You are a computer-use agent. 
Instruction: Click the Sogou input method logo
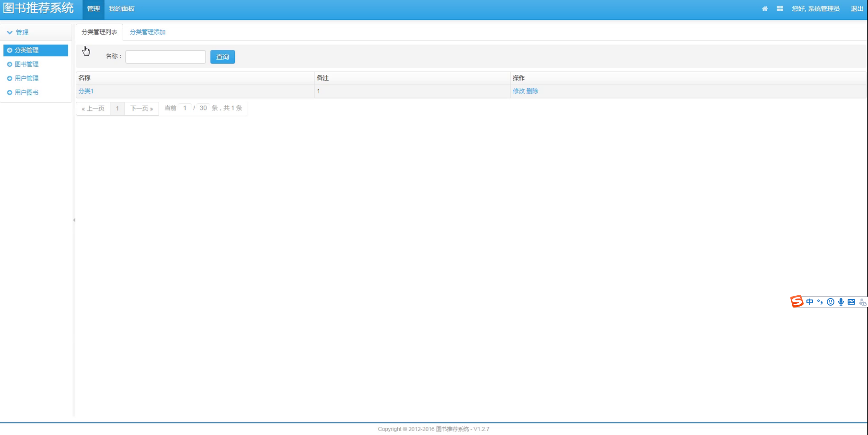797,301
